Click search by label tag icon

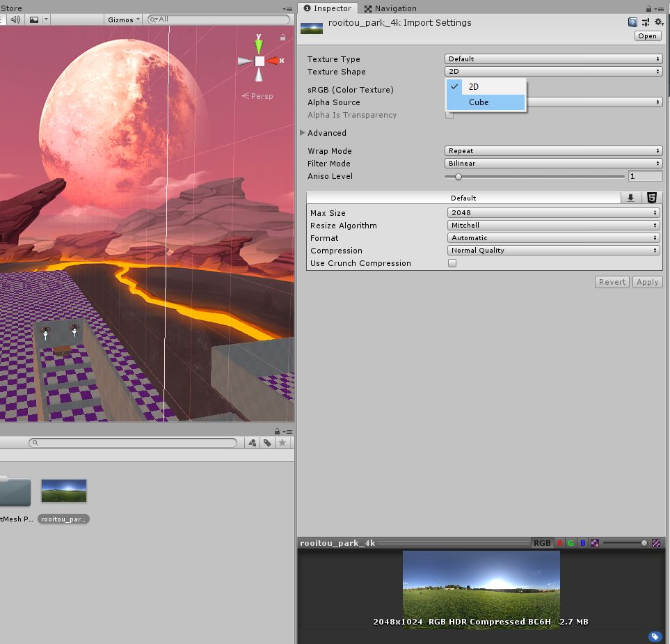pyautogui.click(x=267, y=443)
